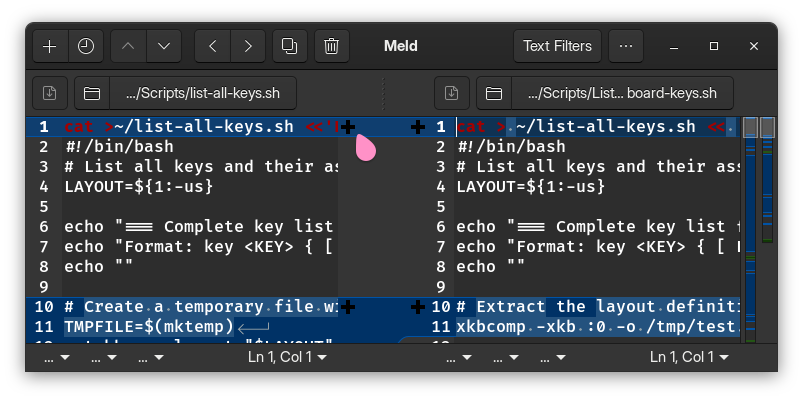Click the right vertical scrollbar thumb
803x400 pixels.
tap(768, 128)
